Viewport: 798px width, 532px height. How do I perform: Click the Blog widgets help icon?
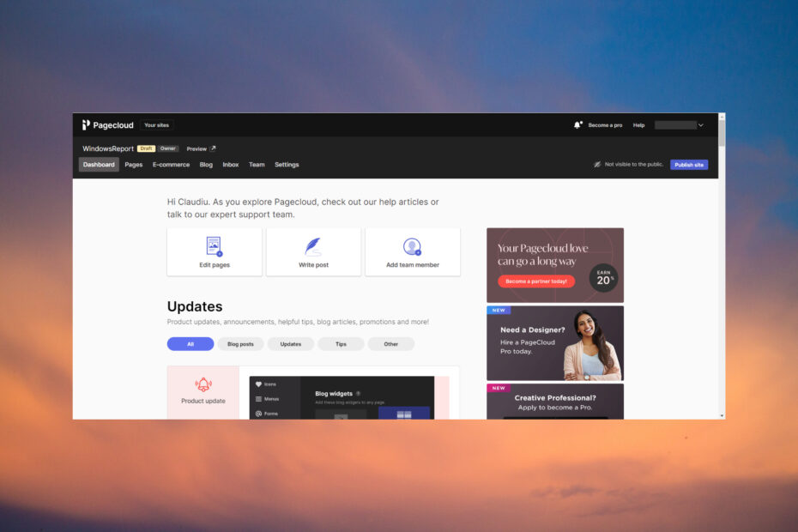[x=359, y=394]
